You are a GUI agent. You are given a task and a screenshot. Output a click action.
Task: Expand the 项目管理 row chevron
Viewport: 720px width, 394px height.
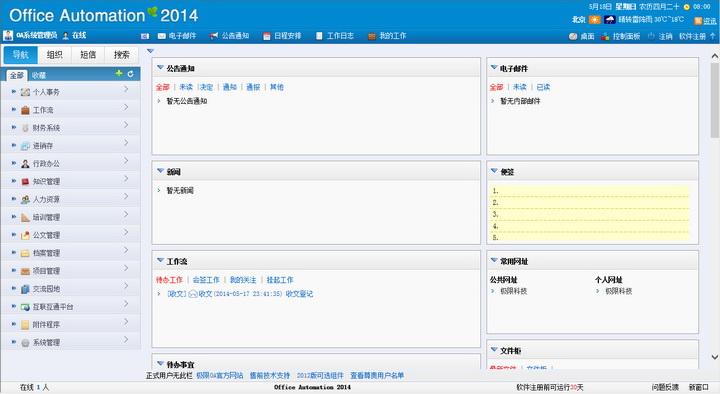point(126,269)
